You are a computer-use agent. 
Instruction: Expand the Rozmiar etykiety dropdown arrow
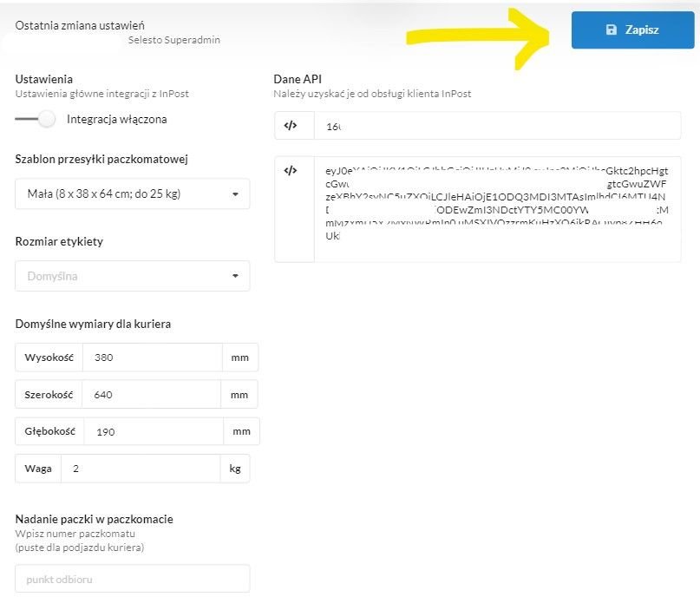coord(235,276)
